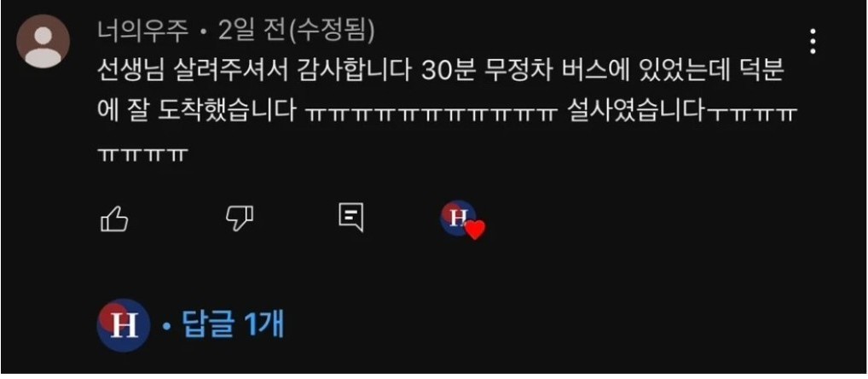
Task: Select the comment line starting with 선생님
Action: [440, 73]
